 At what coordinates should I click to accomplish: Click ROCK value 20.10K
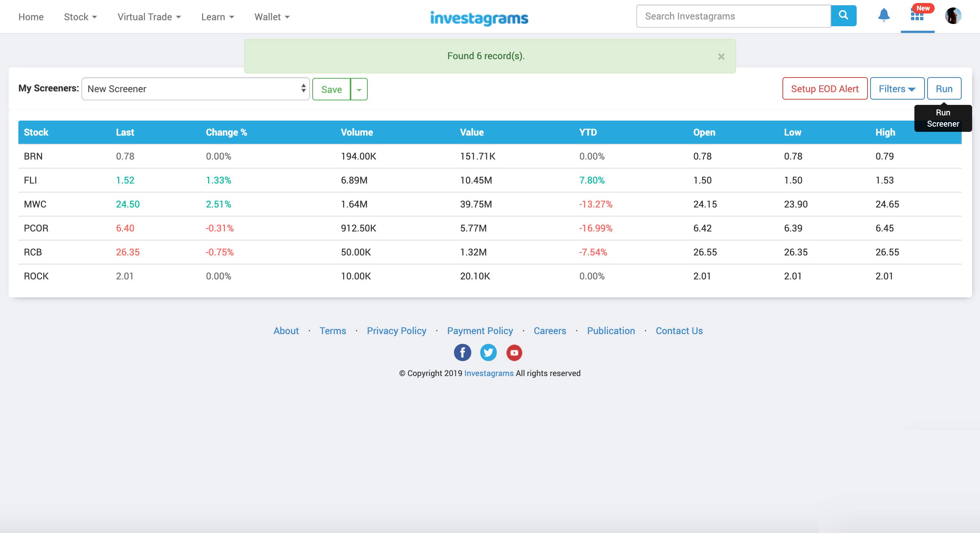[475, 276]
